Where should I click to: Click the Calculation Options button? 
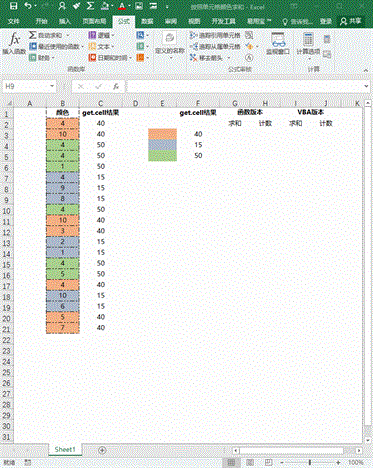click(308, 44)
